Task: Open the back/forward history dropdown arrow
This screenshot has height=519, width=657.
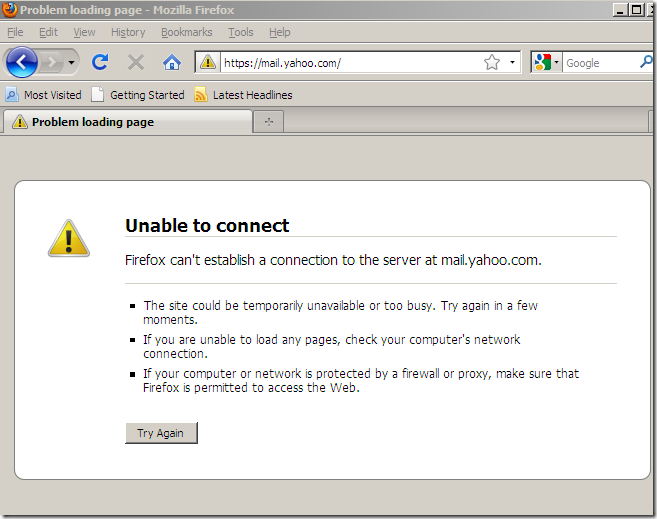Action: click(x=71, y=63)
